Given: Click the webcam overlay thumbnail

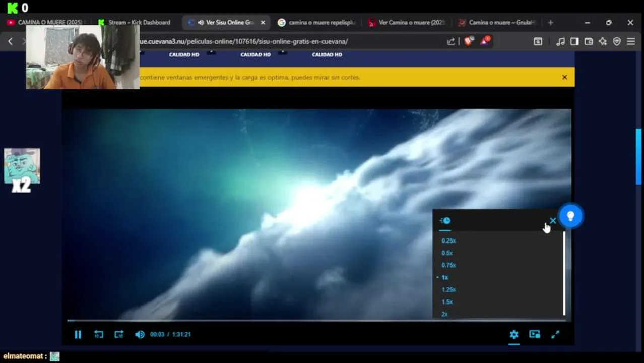Looking at the screenshot, I should click(x=83, y=57).
